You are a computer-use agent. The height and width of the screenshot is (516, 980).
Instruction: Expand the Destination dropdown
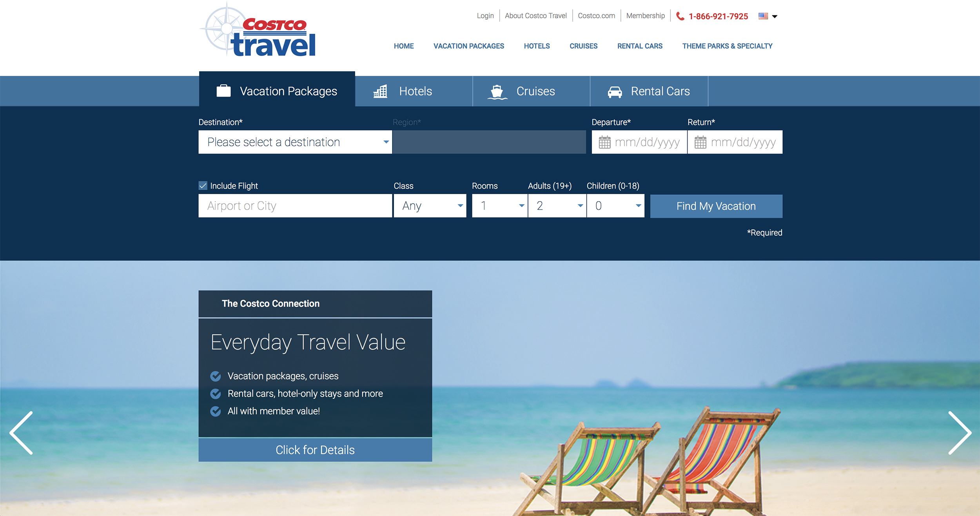pos(293,141)
